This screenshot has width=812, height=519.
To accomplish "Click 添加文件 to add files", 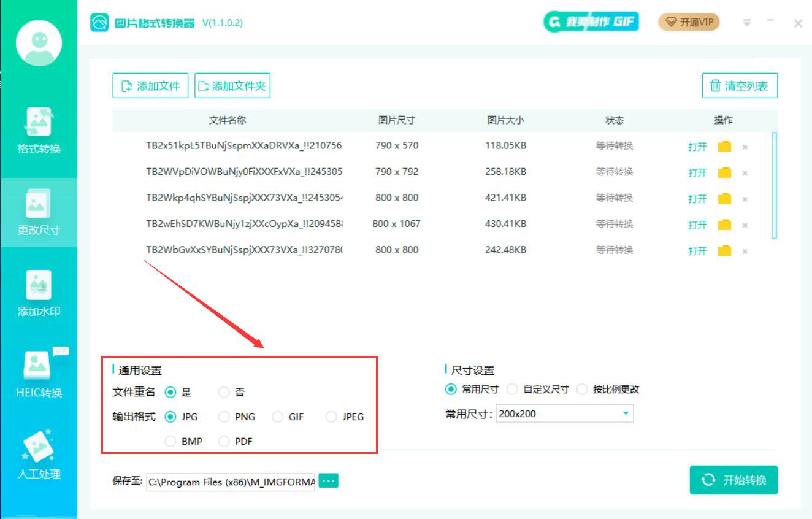I will (x=150, y=86).
